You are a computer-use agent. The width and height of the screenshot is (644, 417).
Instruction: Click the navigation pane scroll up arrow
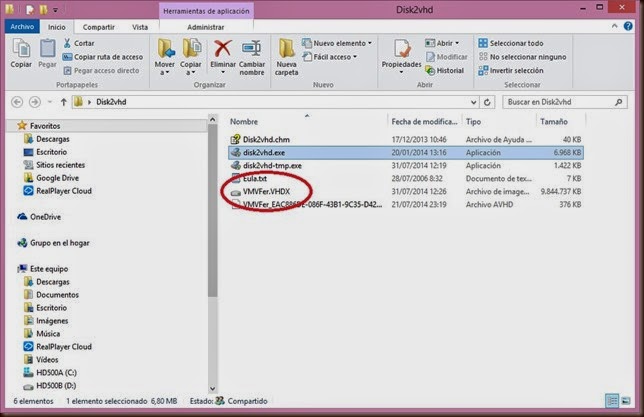pos(212,120)
